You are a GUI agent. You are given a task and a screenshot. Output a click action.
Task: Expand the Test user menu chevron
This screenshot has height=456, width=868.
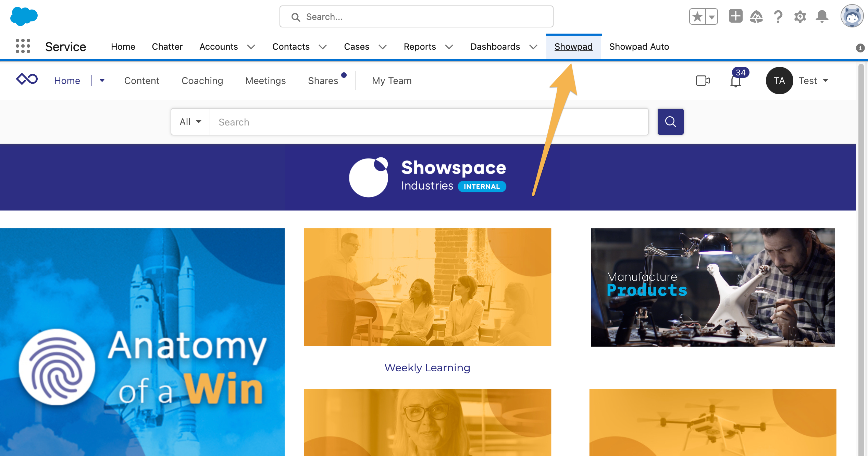coord(826,81)
